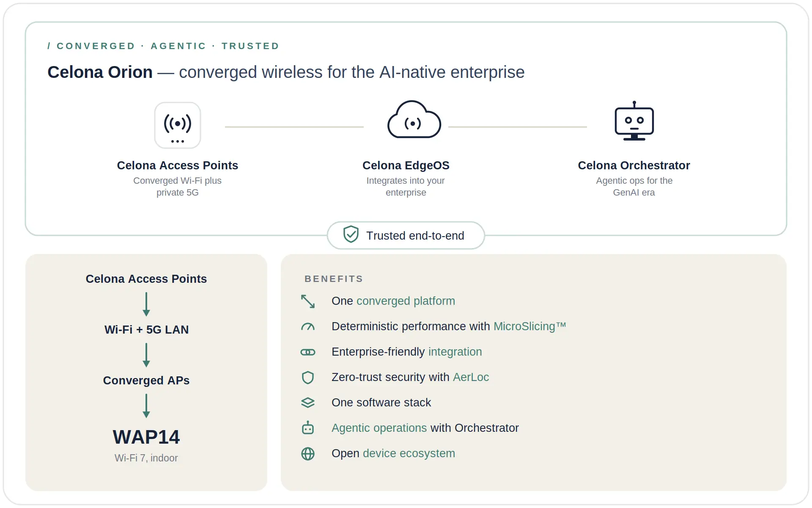
Task: Click the Celona Orion headline text
Action: point(286,72)
